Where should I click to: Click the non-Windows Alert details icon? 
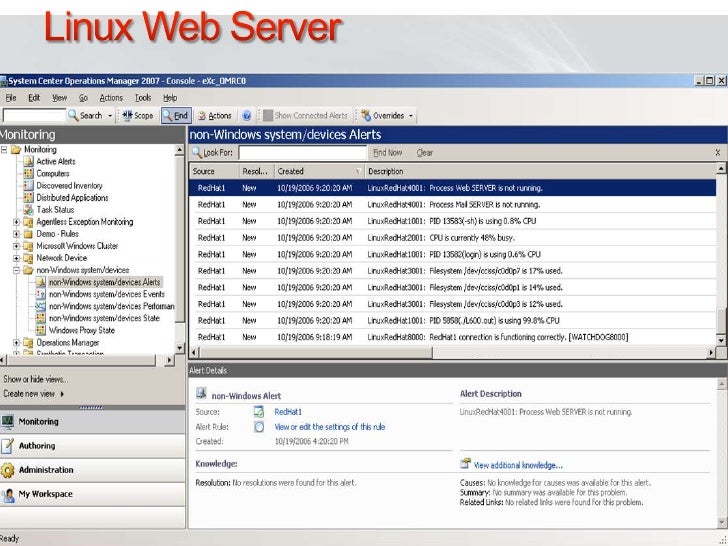(201, 393)
